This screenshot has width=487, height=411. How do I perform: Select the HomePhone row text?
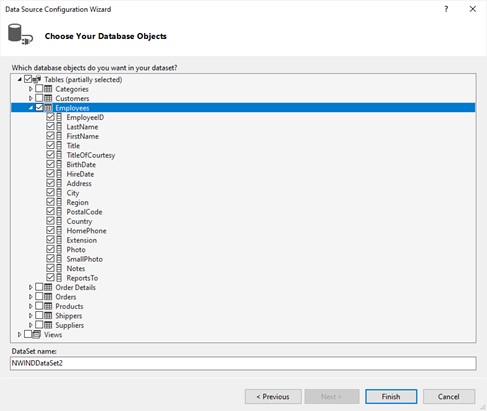[86, 231]
